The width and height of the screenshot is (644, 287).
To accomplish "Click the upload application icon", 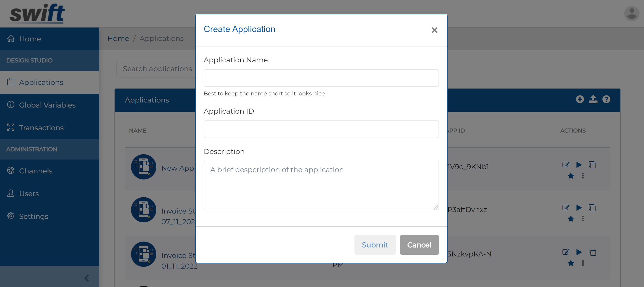I will [593, 99].
